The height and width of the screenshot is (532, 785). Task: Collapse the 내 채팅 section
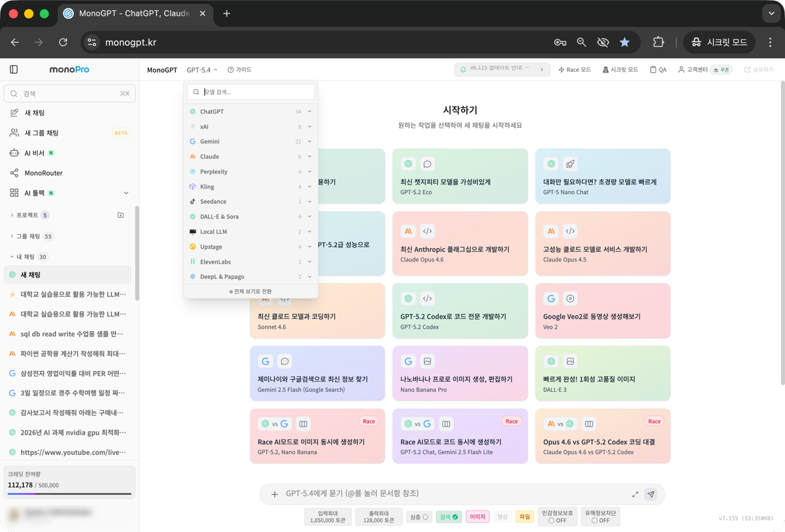pyautogui.click(x=29, y=257)
